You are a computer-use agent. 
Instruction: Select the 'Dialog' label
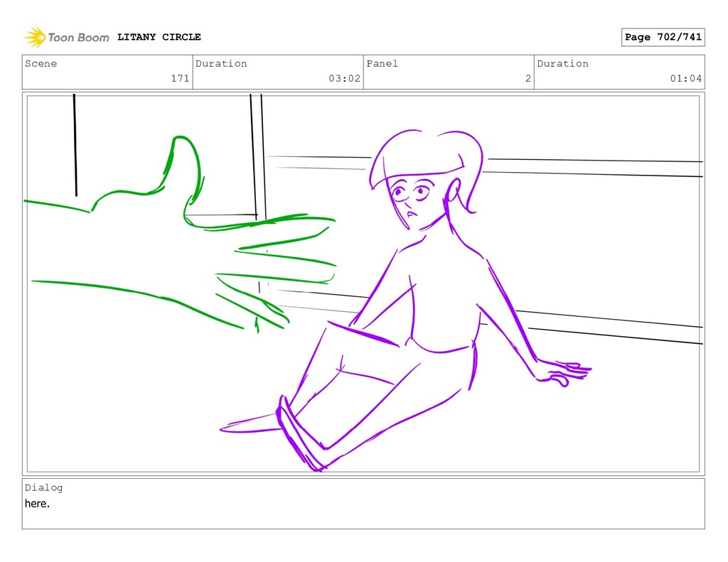point(43,487)
